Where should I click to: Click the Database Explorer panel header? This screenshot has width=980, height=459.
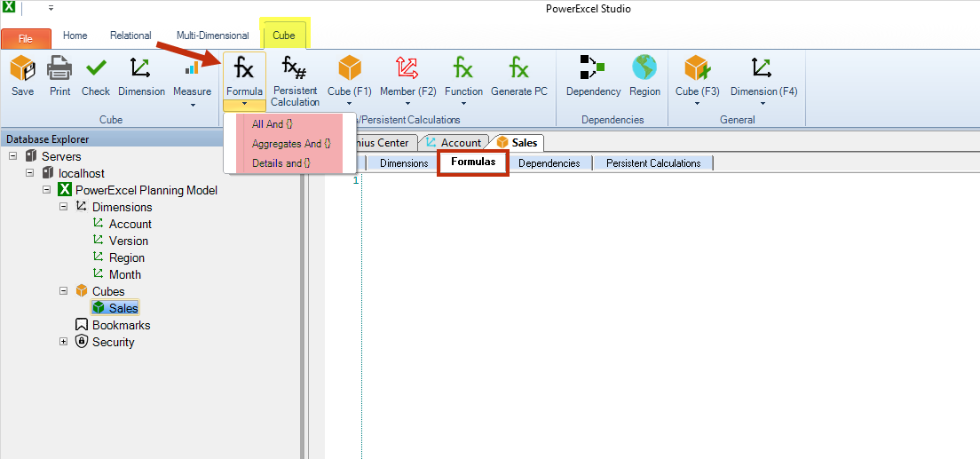coord(151,138)
